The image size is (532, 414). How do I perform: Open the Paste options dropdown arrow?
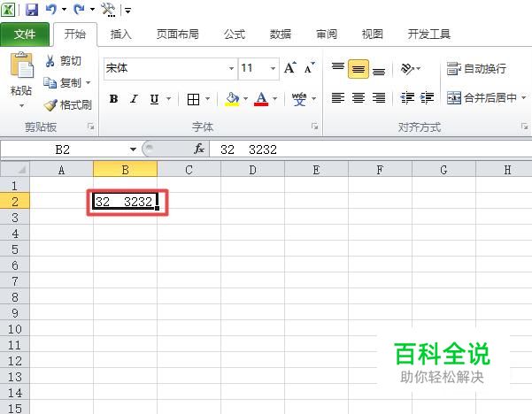pos(21,106)
